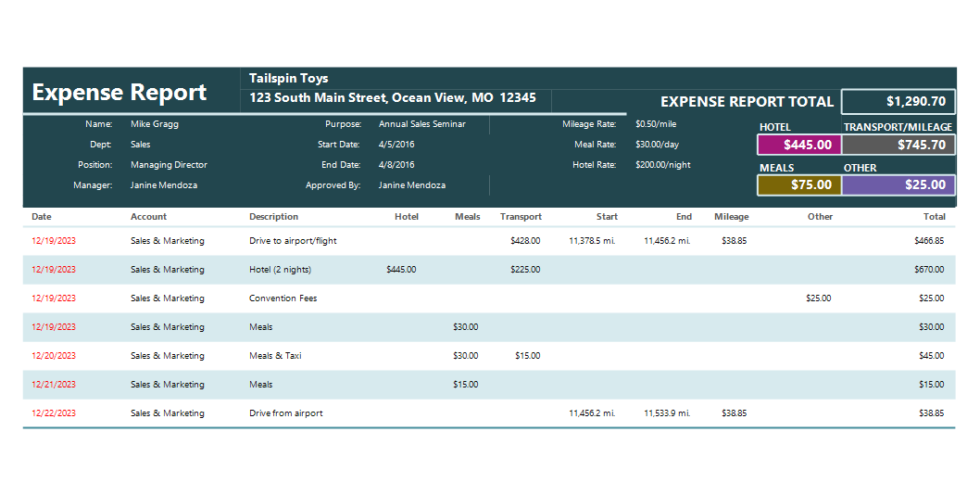Click the Tailspin Toys company name

[288, 78]
